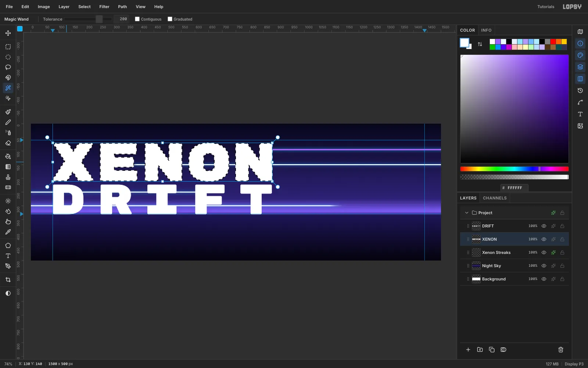Open the Image menu
The height and width of the screenshot is (368, 588).
point(44,7)
